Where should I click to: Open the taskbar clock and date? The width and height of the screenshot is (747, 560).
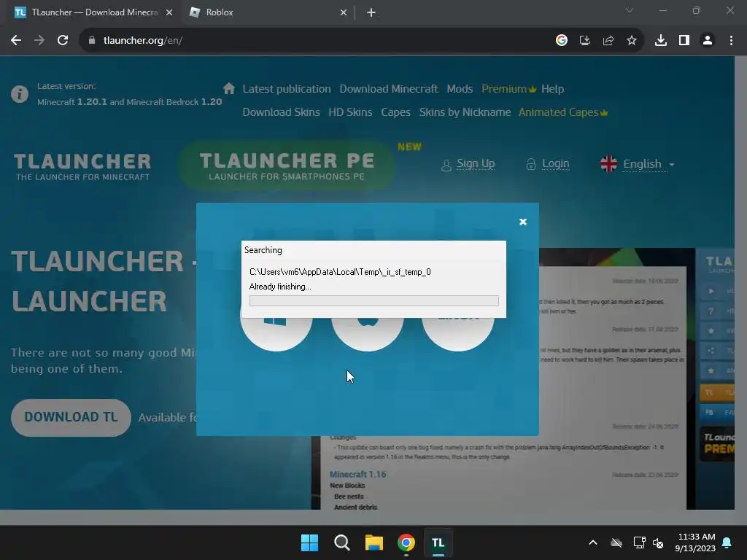695,542
